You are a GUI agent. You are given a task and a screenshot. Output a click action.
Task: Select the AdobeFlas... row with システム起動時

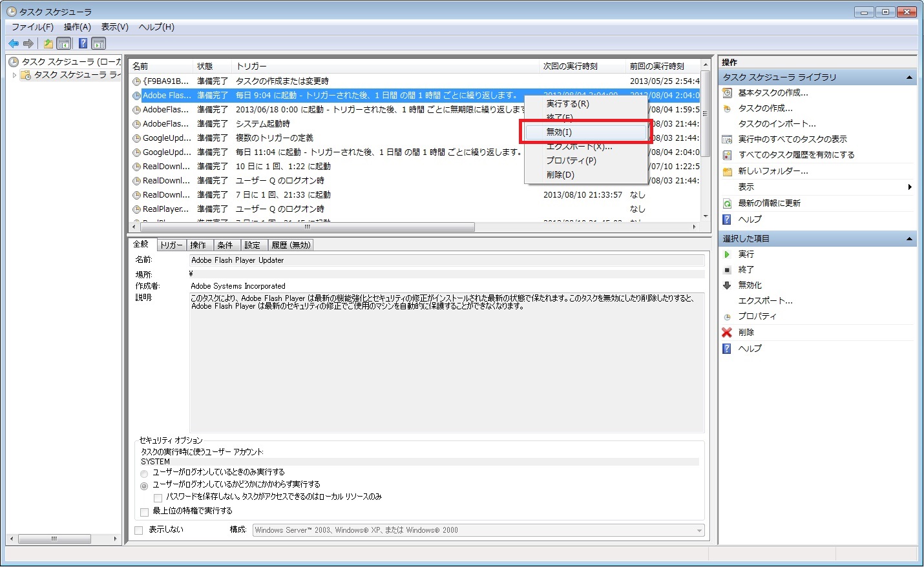click(415, 124)
